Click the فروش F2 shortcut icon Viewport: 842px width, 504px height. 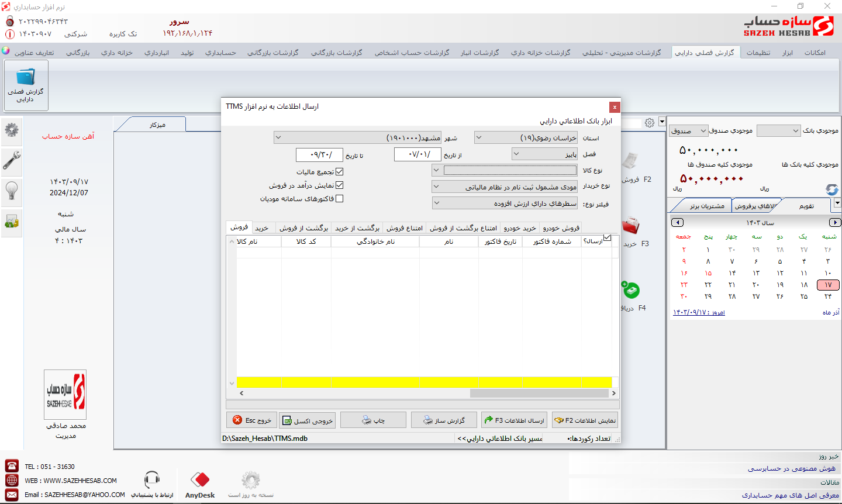point(631,160)
